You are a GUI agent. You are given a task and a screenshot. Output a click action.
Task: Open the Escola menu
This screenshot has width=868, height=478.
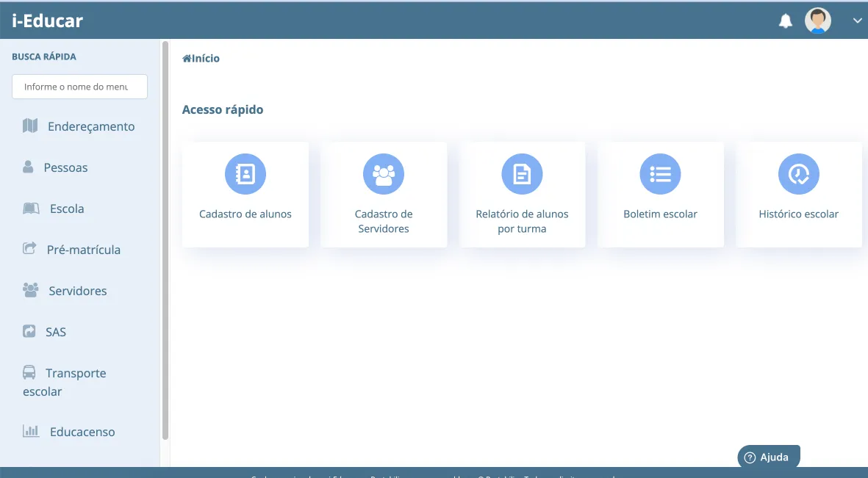[67, 209]
